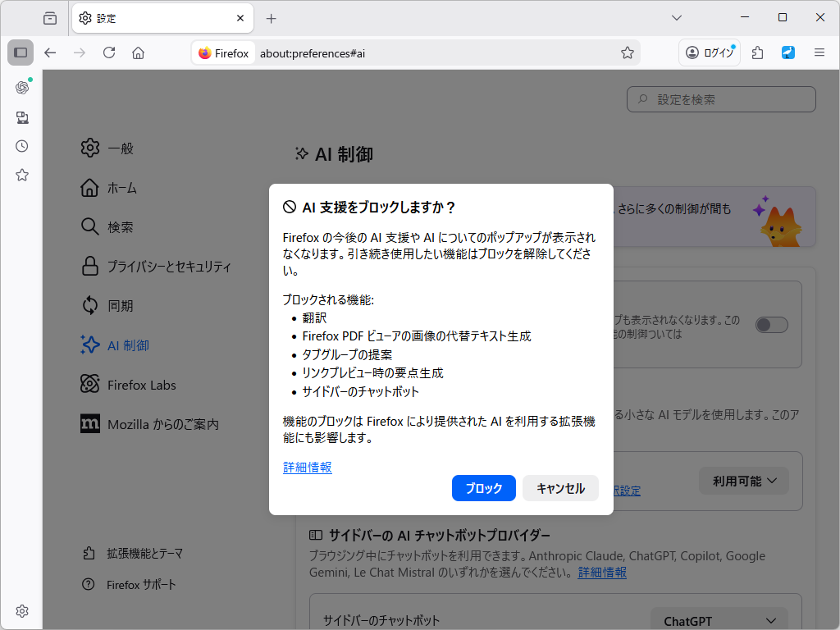Open browsing history via the clock icon
The height and width of the screenshot is (630, 840).
coord(21,146)
